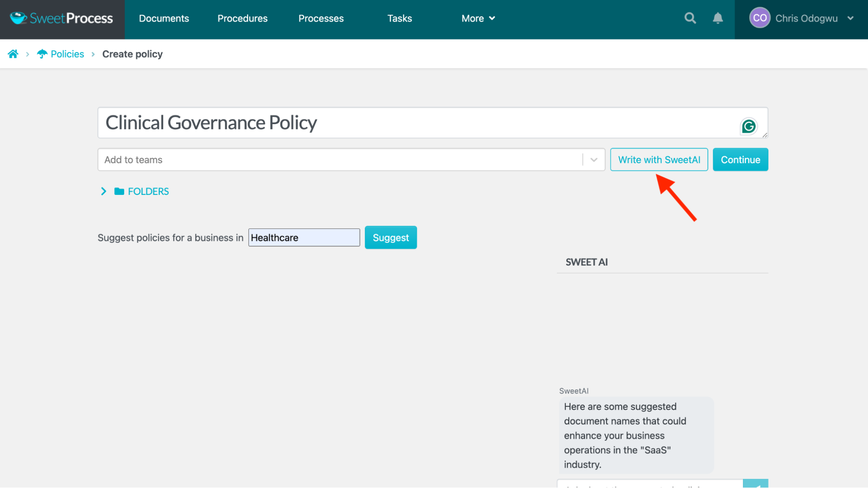Image resolution: width=868 pixels, height=488 pixels.
Task: Open the Tasks section
Action: pos(399,18)
